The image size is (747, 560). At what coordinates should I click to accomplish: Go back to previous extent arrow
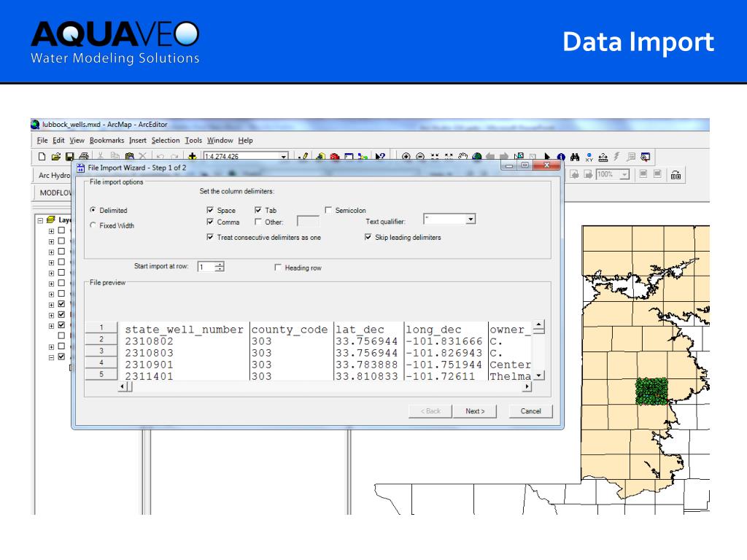click(x=491, y=156)
